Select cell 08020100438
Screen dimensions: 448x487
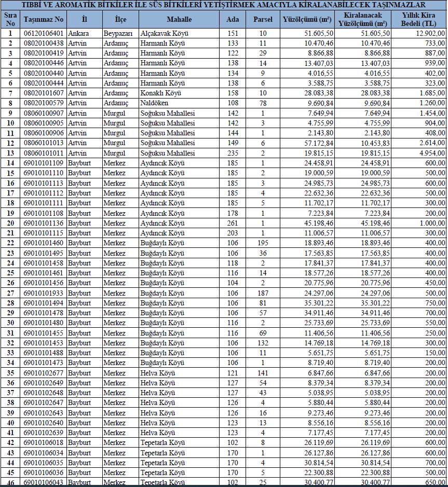point(44,43)
